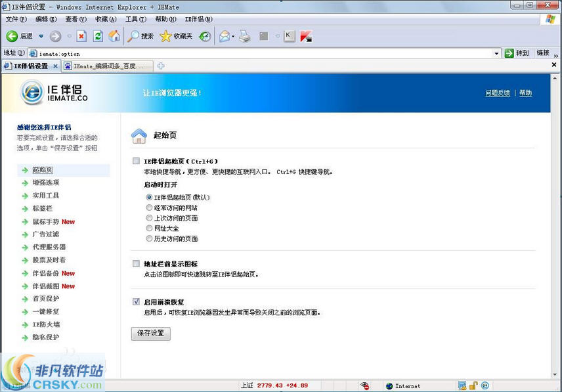
Task: Click the status bar monitor icon
Action: [462, 385]
